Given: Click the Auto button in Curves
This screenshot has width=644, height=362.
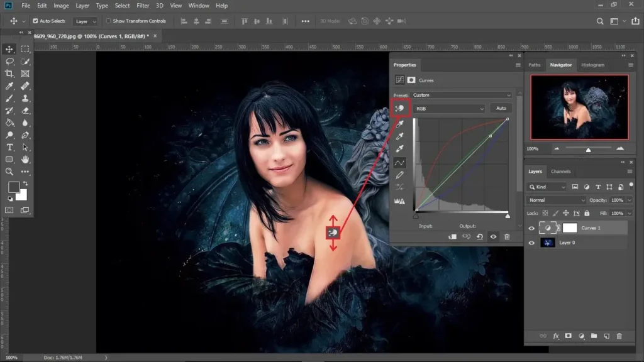Looking at the screenshot, I should point(501,108).
